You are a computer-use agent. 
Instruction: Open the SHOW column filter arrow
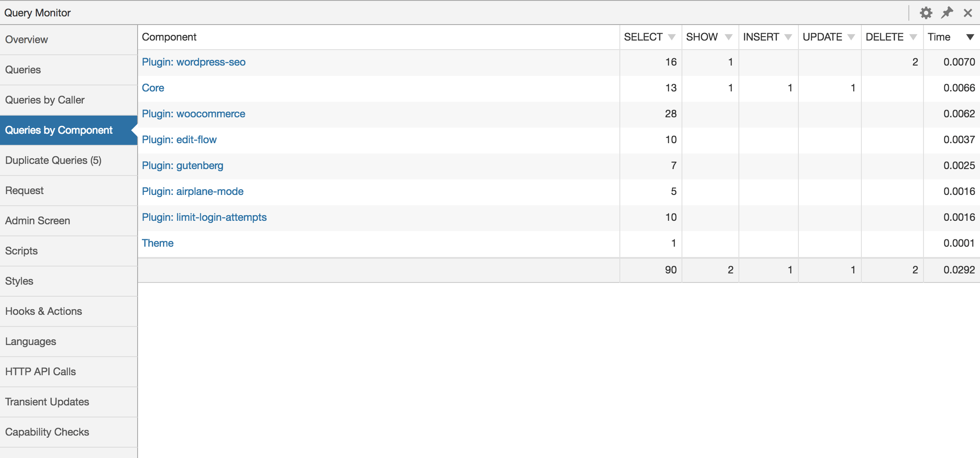[729, 37]
